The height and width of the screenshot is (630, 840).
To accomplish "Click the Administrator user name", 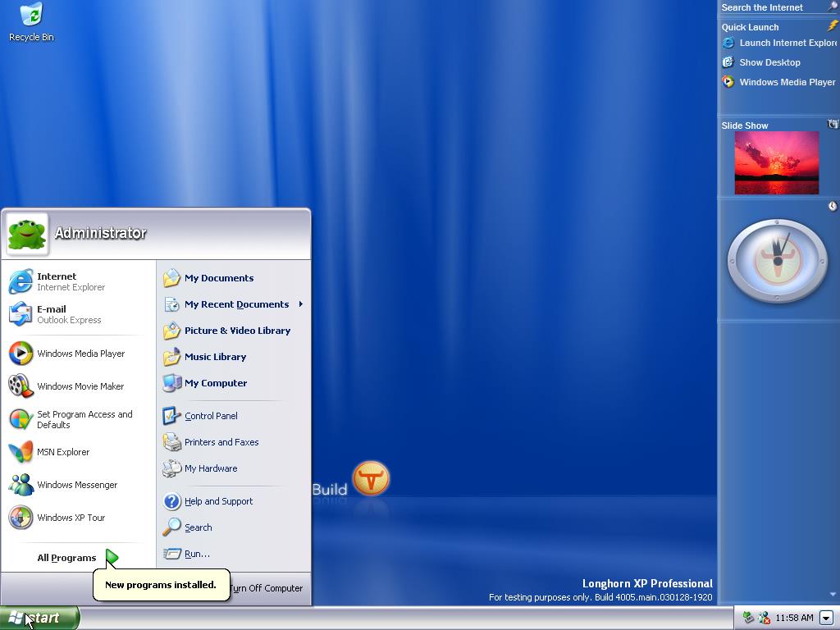I will [x=100, y=233].
